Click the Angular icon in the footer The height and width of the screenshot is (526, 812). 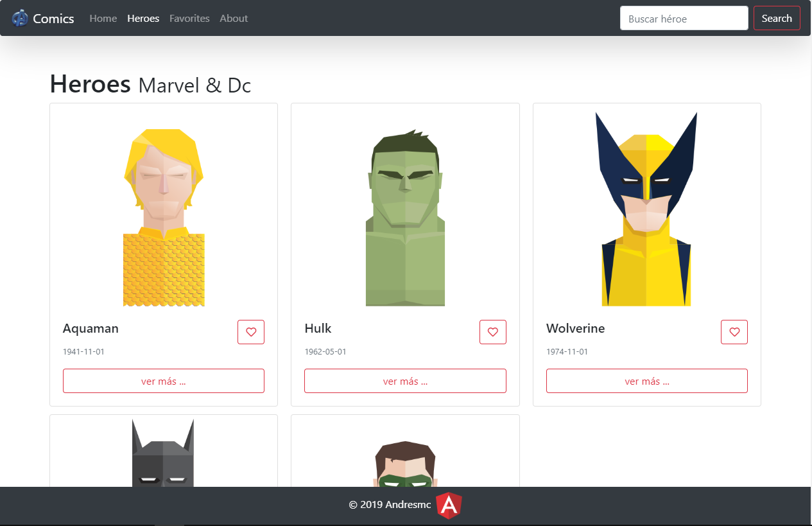click(x=449, y=506)
